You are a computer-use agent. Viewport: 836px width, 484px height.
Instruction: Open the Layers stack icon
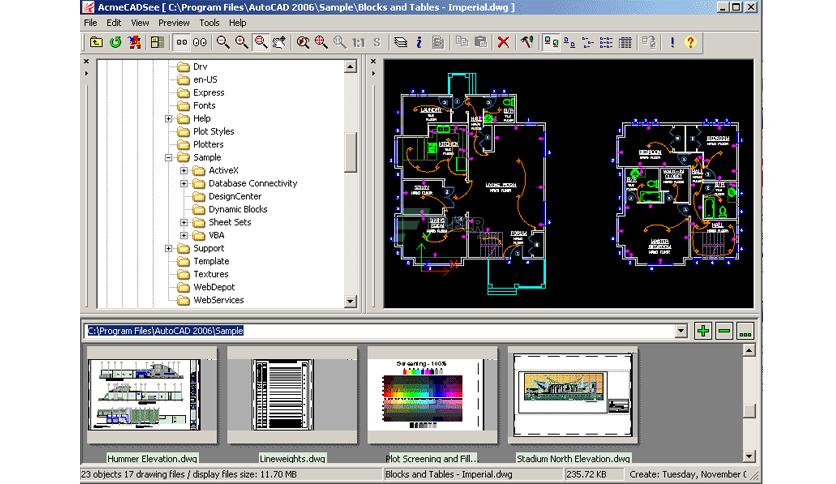(400, 42)
